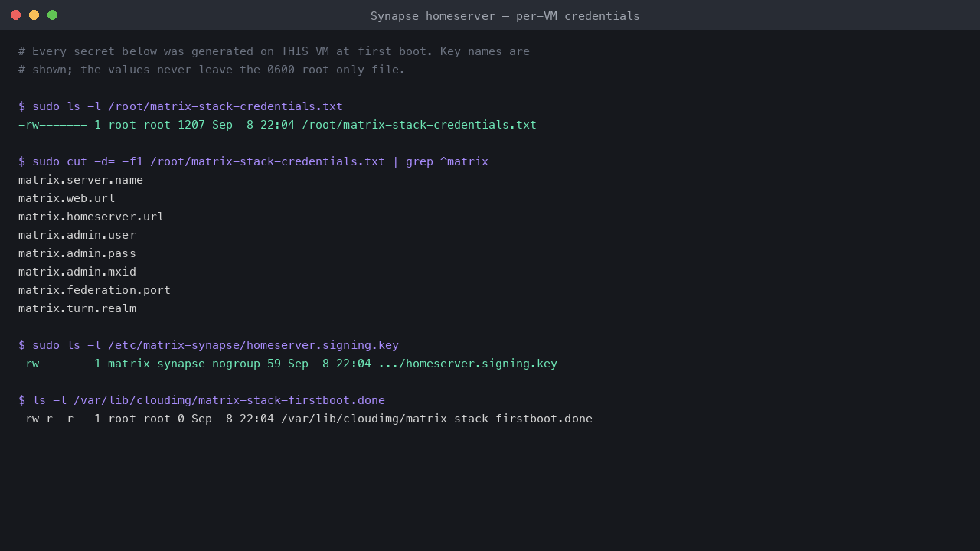The width and height of the screenshot is (980, 551).
Task: Click the output line with 'matrix-synapse nogroup 59'
Action: 288,364
